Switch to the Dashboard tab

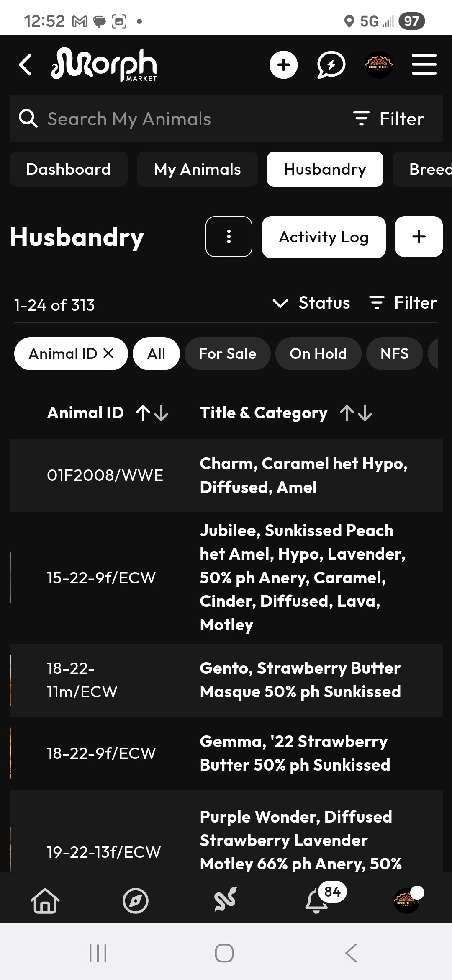68,169
